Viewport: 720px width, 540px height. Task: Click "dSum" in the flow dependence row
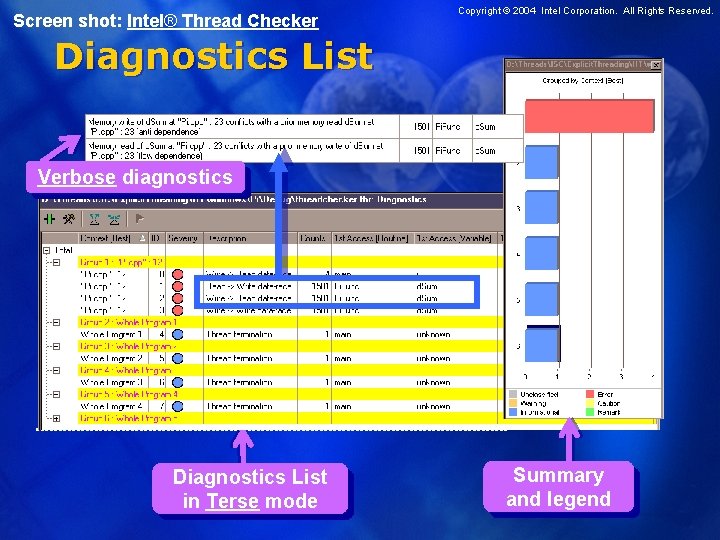point(485,151)
